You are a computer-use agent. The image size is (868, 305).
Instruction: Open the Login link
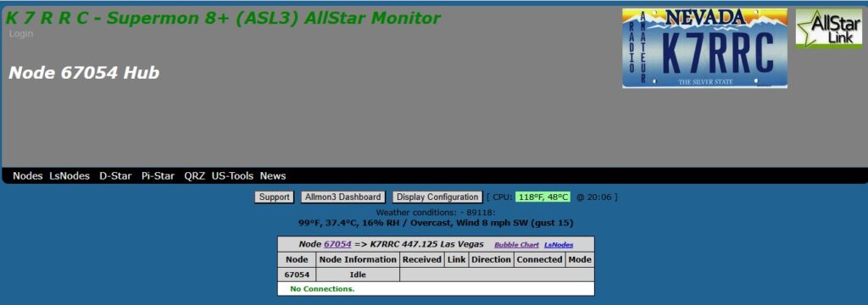(21, 34)
